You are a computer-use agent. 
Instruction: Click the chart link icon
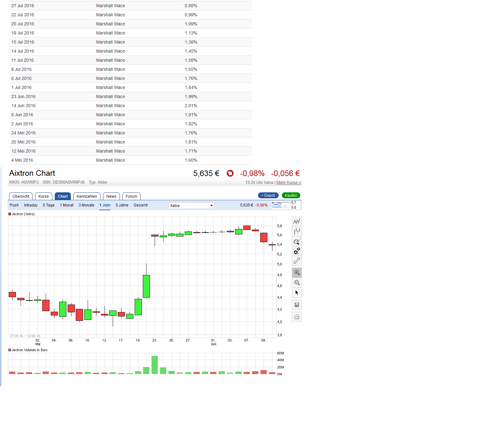297,261
